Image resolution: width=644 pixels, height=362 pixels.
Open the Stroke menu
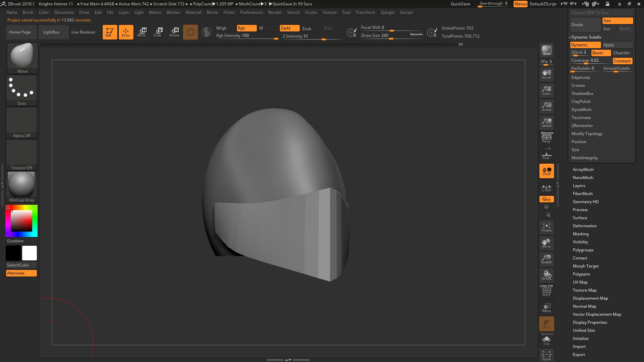[311, 12]
